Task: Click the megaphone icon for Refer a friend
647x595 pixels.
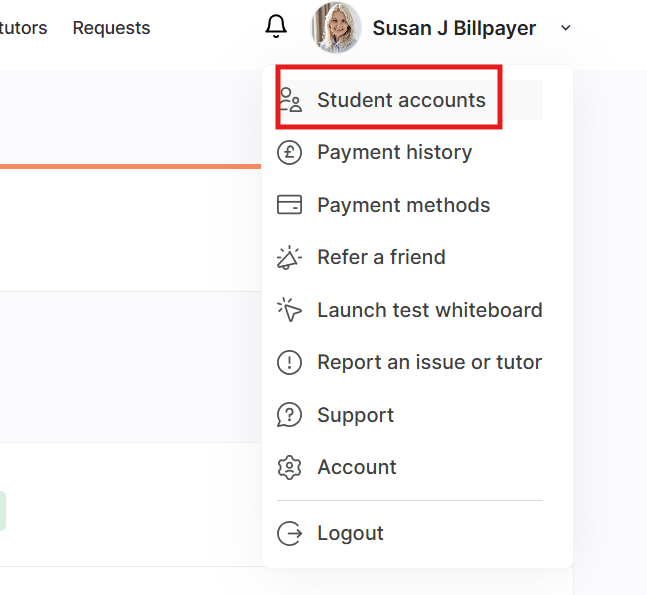Action: (x=289, y=257)
